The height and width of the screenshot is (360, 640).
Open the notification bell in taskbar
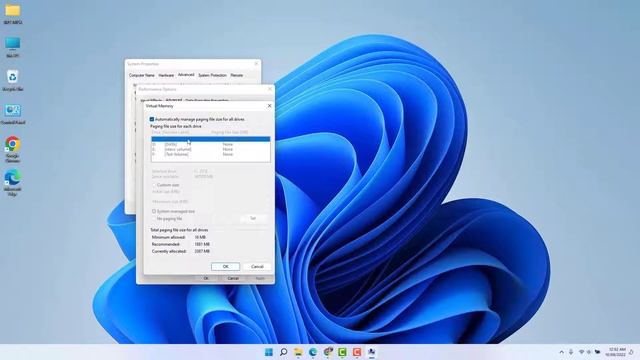[x=631, y=352]
